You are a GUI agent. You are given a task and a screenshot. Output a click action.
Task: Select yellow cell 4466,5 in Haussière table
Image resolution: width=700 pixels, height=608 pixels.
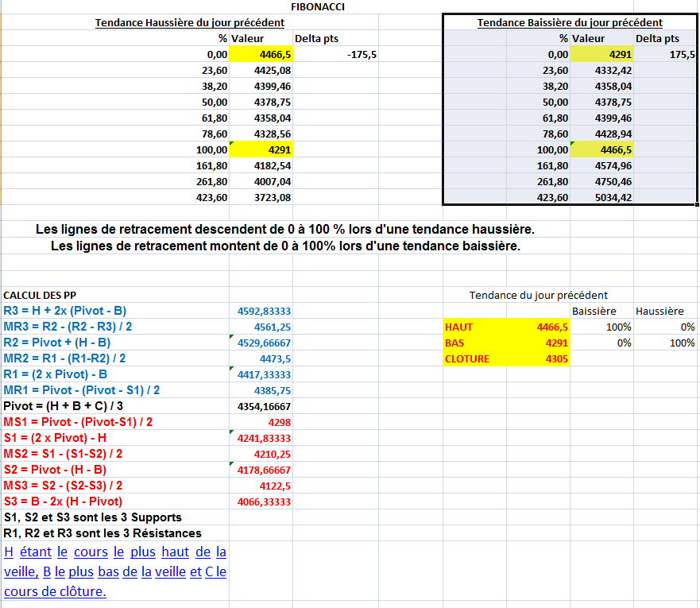(x=261, y=55)
